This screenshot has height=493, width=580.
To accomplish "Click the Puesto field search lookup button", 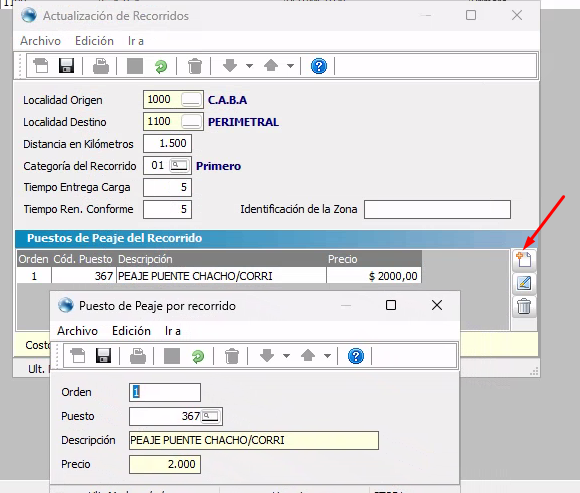I will (x=210, y=416).
